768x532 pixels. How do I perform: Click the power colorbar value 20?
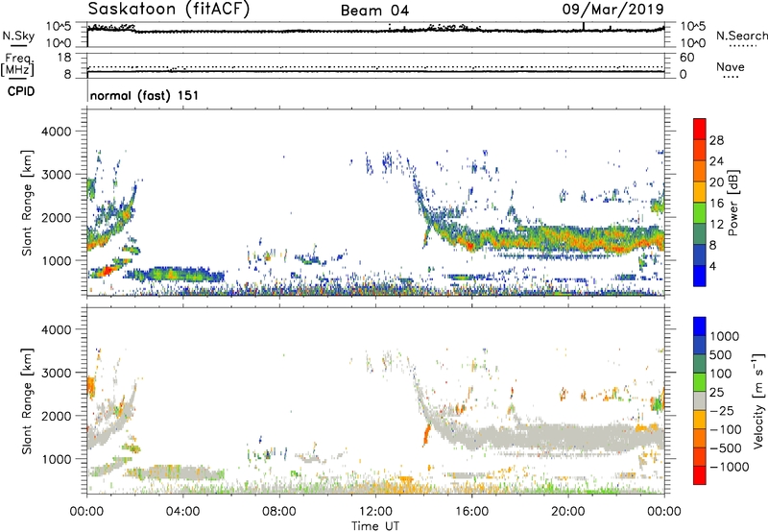click(716, 182)
